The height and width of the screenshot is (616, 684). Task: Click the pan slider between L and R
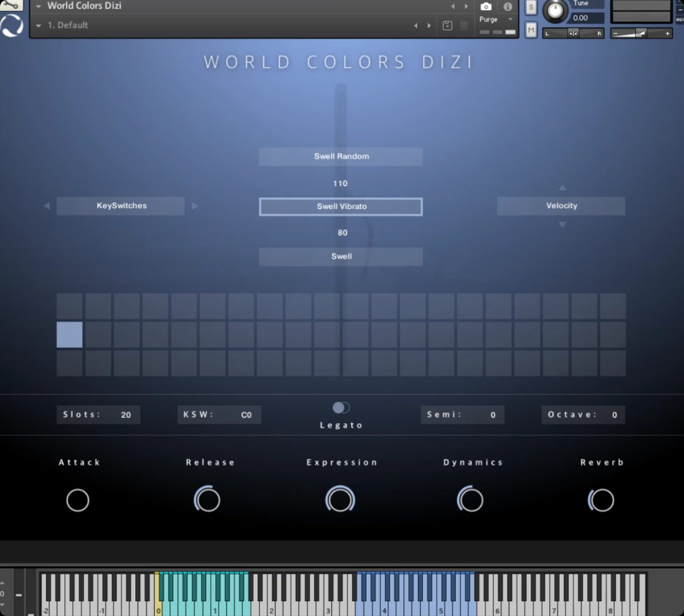point(573,34)
